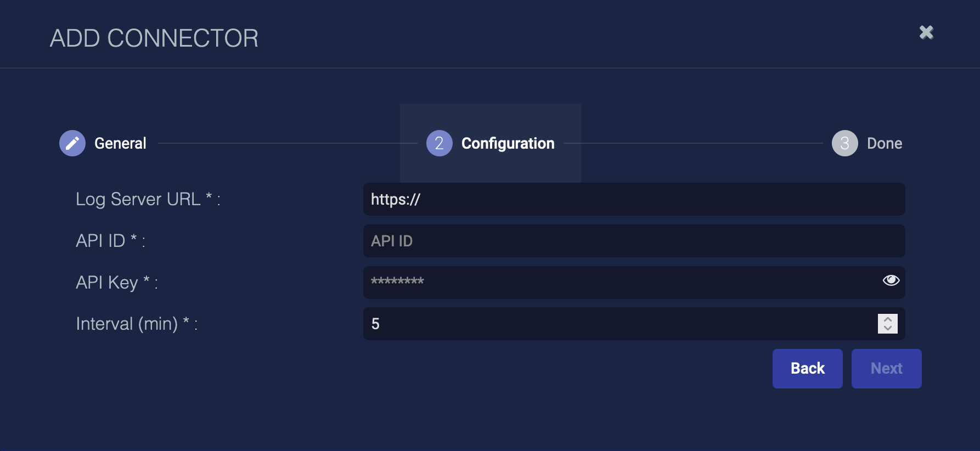Select the General step label
This screenshot has width=980, height=451.
coord(120,143)
